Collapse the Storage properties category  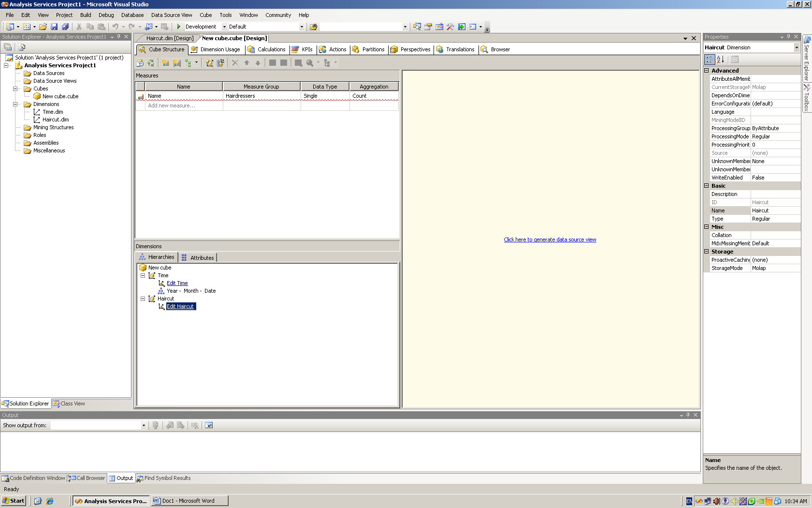707,252
